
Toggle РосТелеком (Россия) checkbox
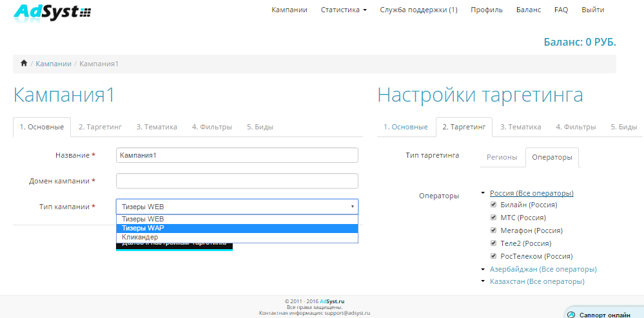pos(494,256)
